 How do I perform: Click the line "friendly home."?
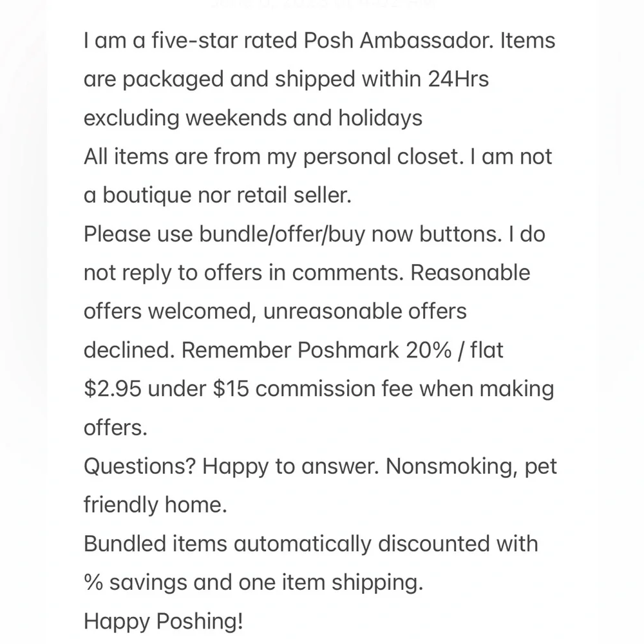(x=155, y=505)
